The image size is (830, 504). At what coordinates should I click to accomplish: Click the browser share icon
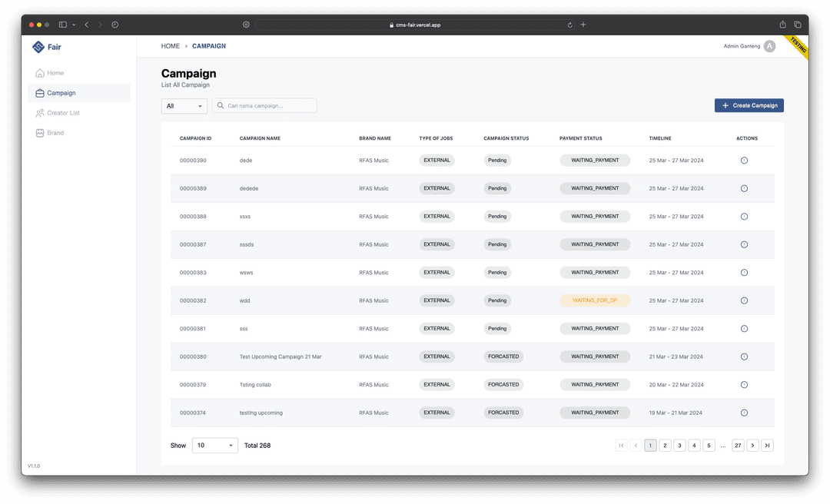click(782, 25)
